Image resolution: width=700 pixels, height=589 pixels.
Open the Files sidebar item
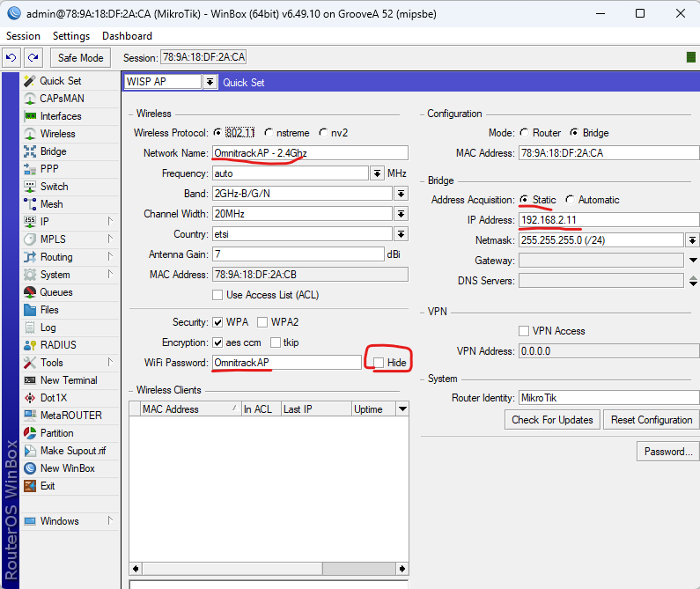(49, 310)
